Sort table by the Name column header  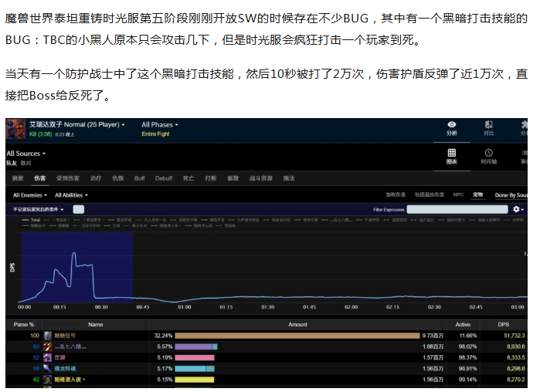[95, 324]
